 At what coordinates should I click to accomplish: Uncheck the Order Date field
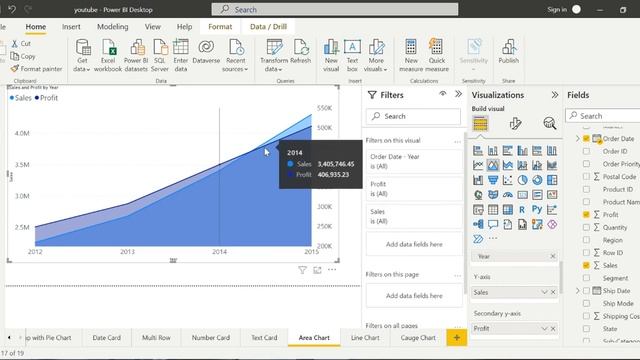586,139
